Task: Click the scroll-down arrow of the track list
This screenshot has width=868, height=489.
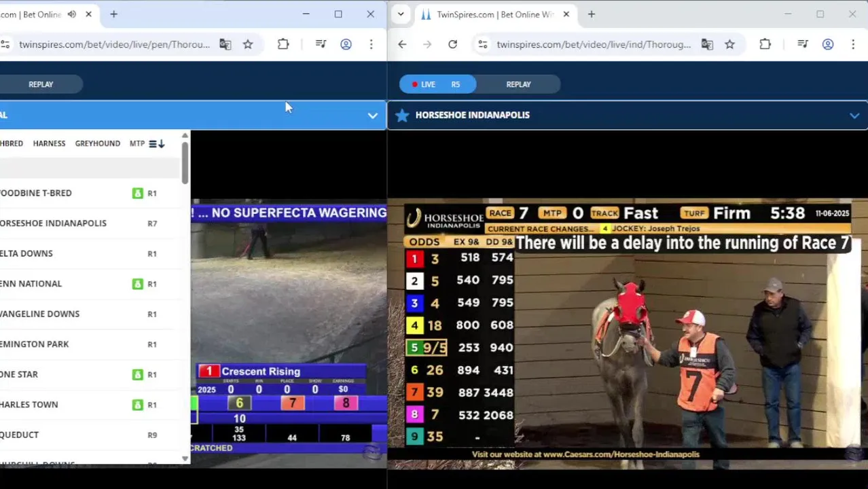Action: point(185,458)
